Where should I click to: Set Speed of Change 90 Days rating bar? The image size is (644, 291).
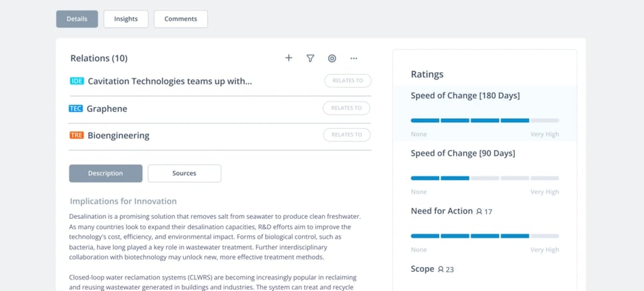coord(485,178)
